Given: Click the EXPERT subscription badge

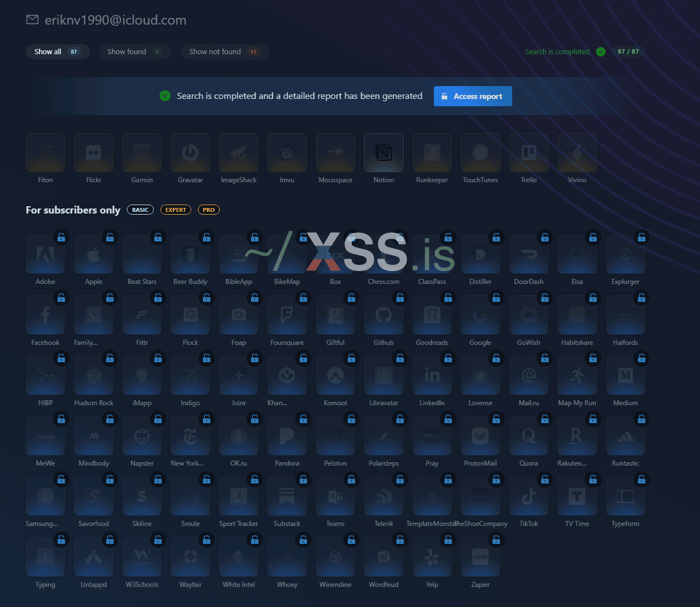Looking at the screenshot, I should [x=176, y=210].
